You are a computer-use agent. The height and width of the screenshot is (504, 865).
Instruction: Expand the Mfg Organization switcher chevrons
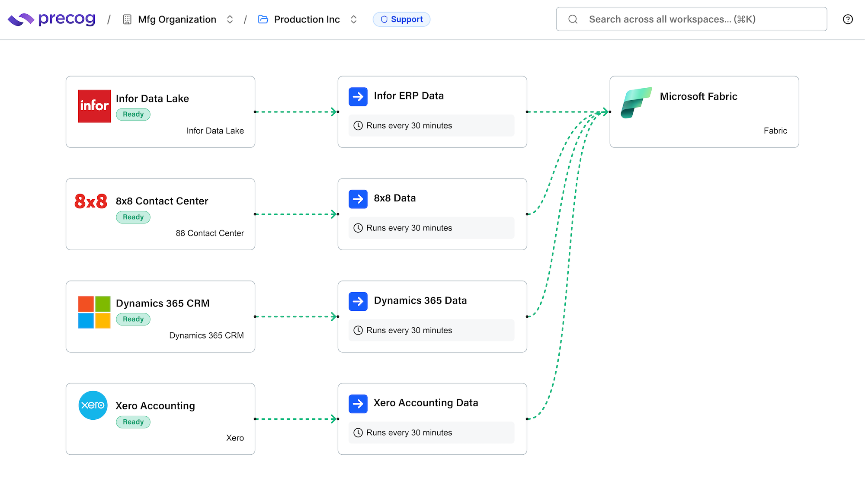click(230, 19)
